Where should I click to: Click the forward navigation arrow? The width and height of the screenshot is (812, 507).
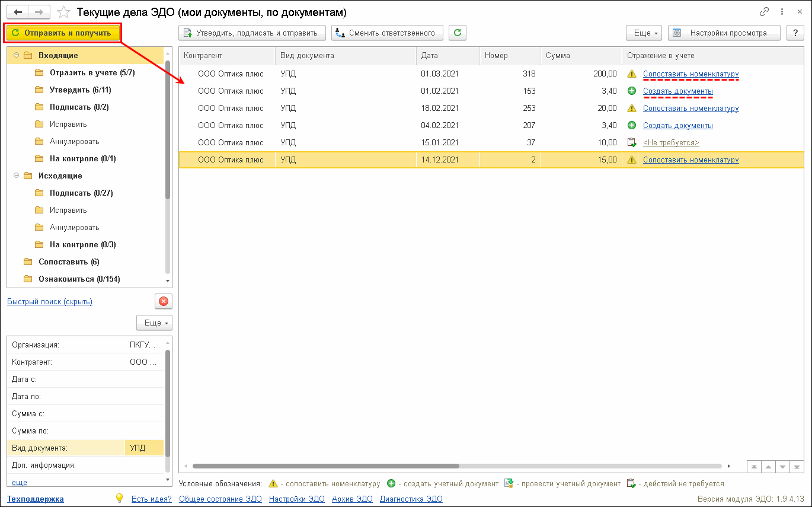[39, 12]
